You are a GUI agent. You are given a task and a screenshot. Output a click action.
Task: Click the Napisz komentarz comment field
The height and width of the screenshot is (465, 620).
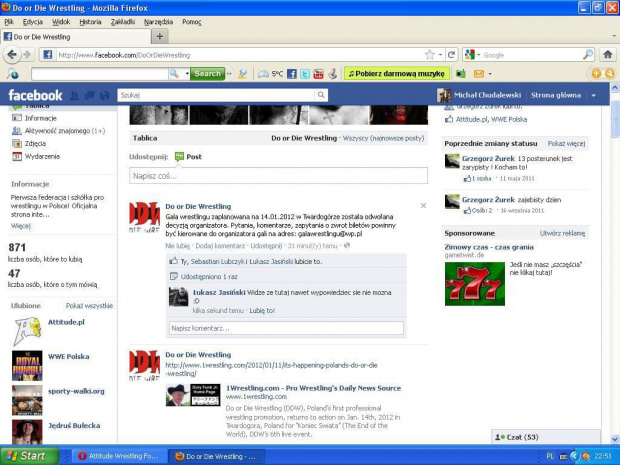point(286,328)
